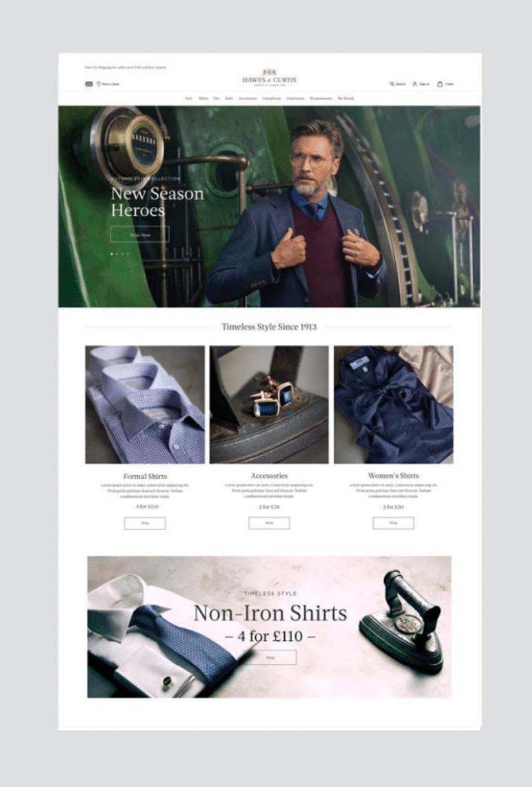The width and height of the screenshot is (532, 787).
Task: Open the Shirts navigation menu
Action: [x=203, y=99]
